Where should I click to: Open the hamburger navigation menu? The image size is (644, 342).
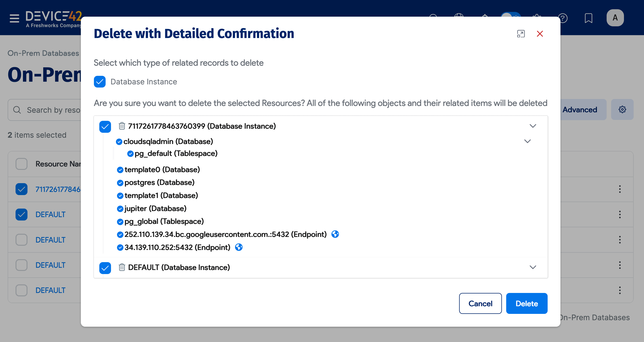click(14, 18)
